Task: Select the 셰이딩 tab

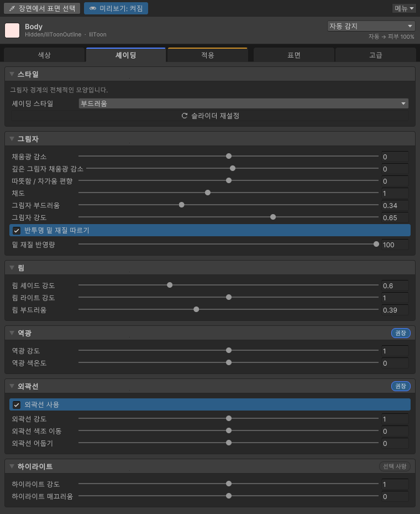Action: pyautogui.click(x=125, y=55)
